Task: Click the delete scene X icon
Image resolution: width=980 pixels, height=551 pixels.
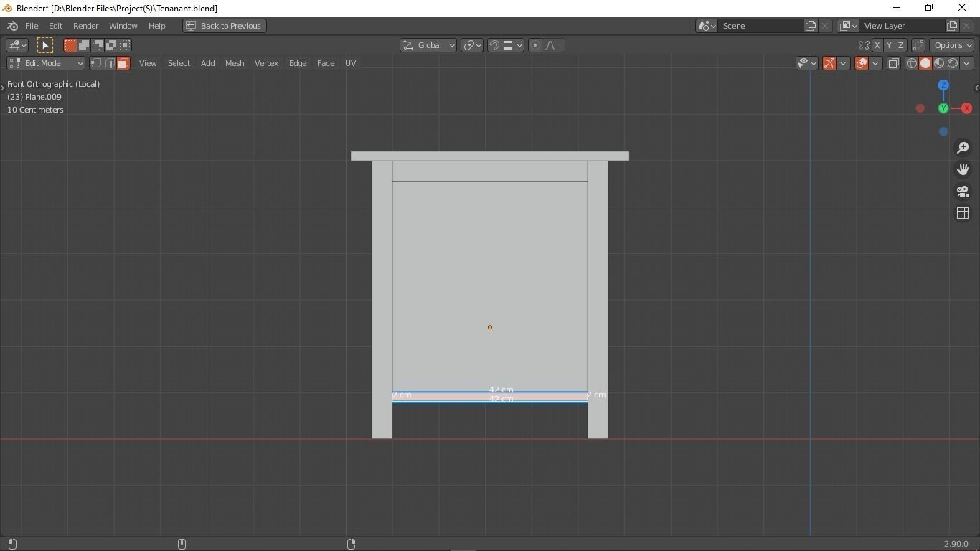Action: pos(825,26)
